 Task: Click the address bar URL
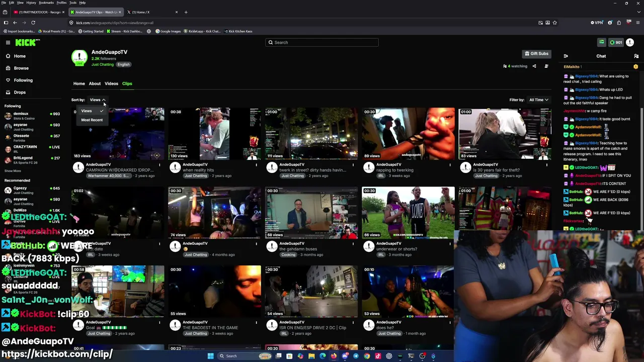pyautogui.click(x=115, y=23)
